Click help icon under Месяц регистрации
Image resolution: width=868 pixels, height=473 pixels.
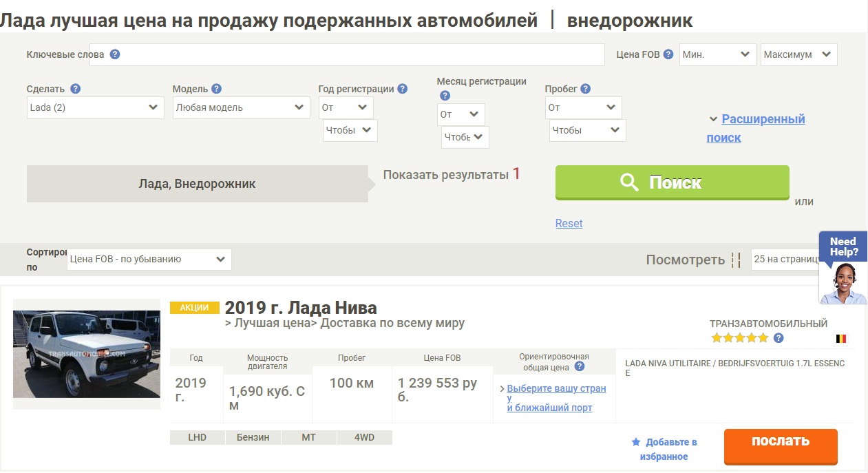click(x=445, y=96)
